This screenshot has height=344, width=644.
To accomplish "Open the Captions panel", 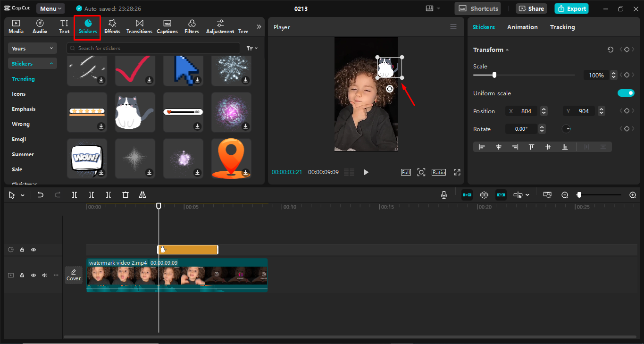I will tap(167, 26).
